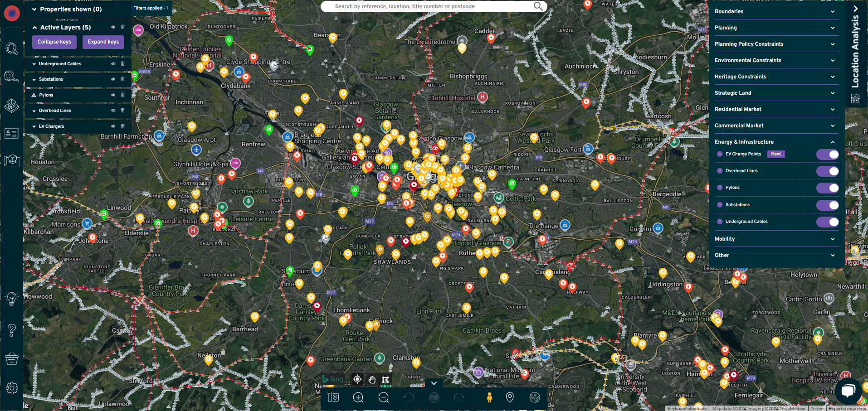Screen dimensions: 868x411
Task: Open the alerts card icon in the left sidebar
Action: (x=12, y=133)
